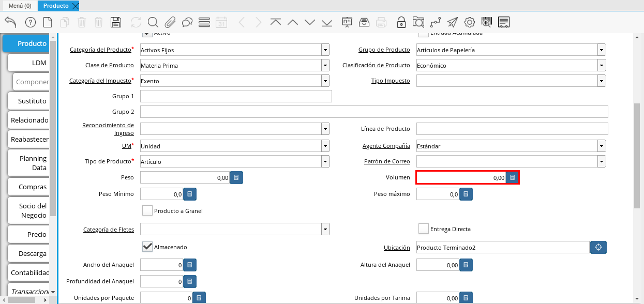Click the settings gear toolbar icon
The width and height of the screenshot is (644, 304).
tap(470, 22)
